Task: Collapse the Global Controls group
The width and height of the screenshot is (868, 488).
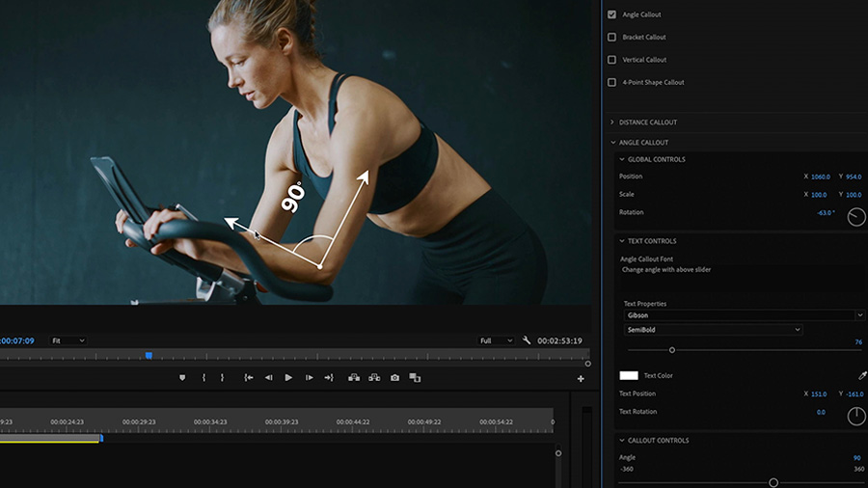Action: coord(622,159)
